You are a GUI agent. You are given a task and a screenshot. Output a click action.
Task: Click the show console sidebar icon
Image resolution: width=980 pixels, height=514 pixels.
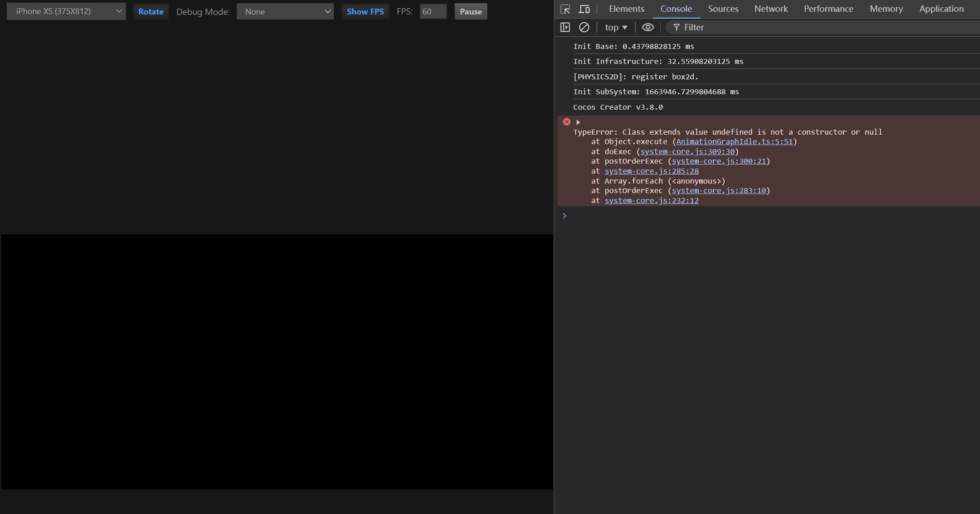click(565, 27)
